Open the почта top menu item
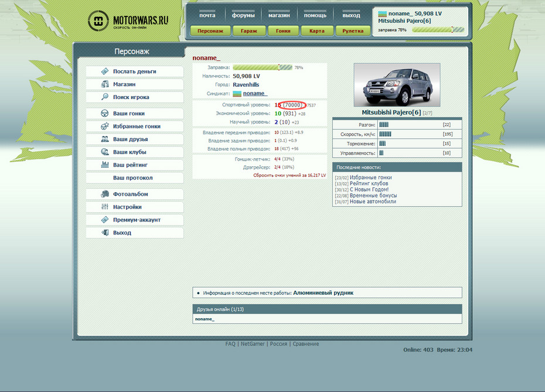Viewport: 545px width, 392px height. point(207,15)
